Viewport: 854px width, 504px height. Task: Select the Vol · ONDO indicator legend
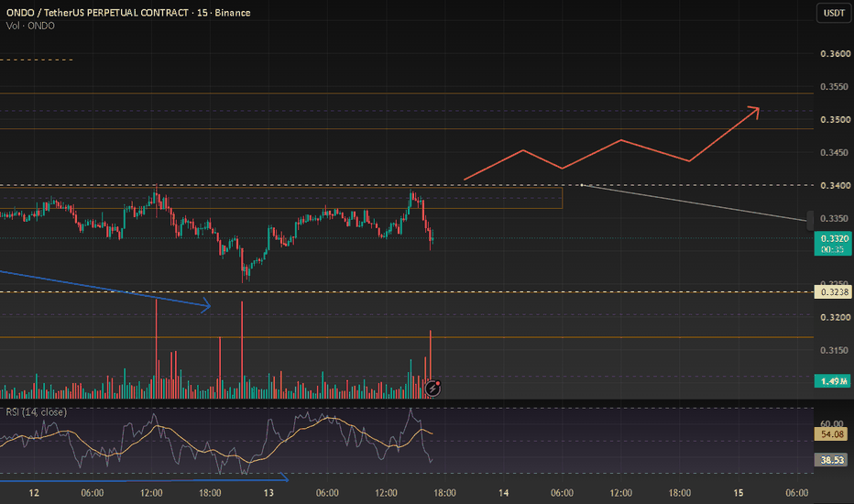coord(30,26)
